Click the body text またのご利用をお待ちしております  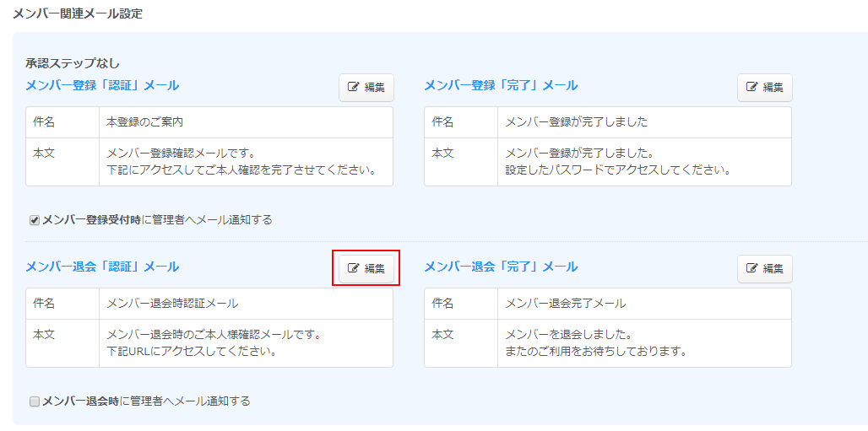coord(594,351)
